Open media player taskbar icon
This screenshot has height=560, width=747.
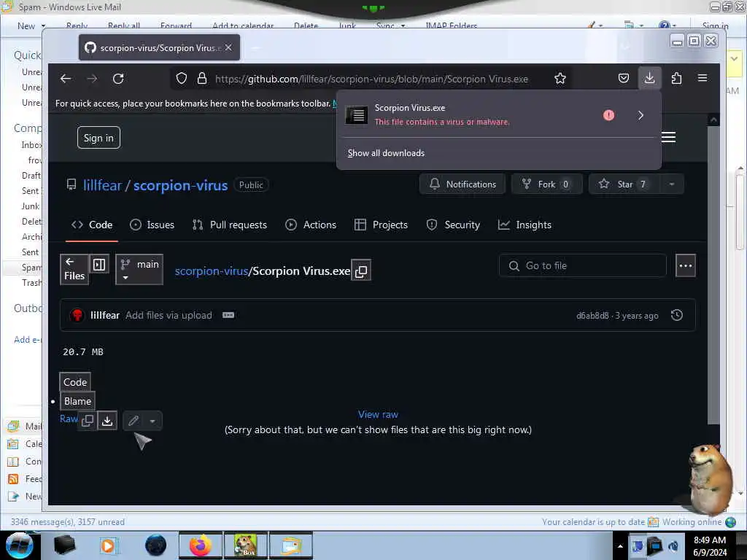pyautogui.click(x=109, y=545)
